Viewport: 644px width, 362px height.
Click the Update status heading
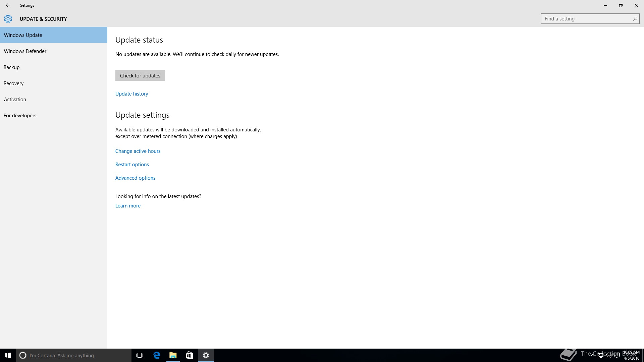tap(139, 40)
